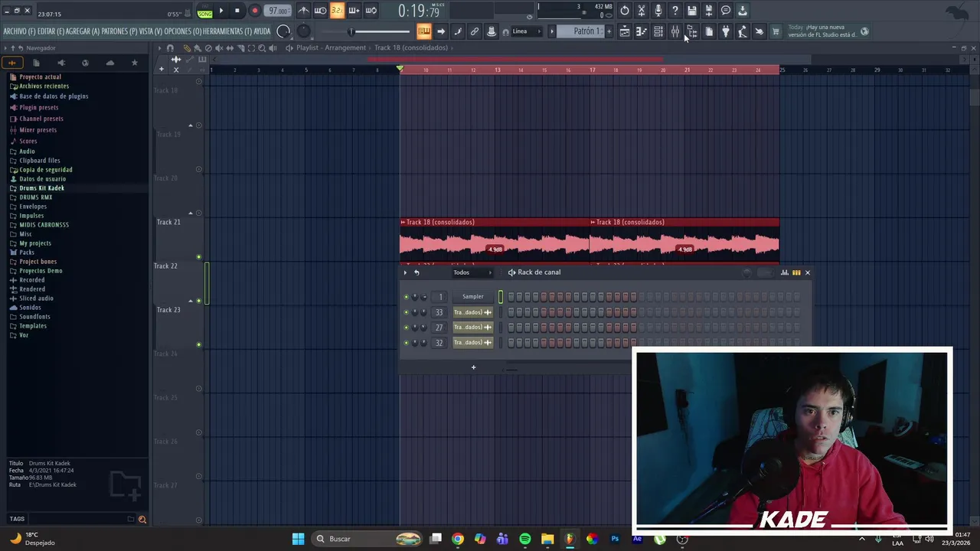Click the download/export icon in toolbar

(x=743, y=11)
